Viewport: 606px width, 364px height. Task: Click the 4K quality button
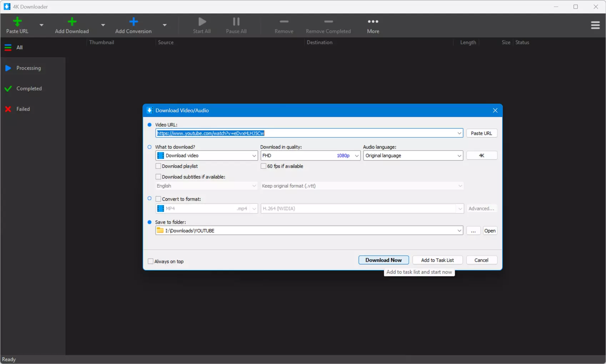(x=481, y=156)
